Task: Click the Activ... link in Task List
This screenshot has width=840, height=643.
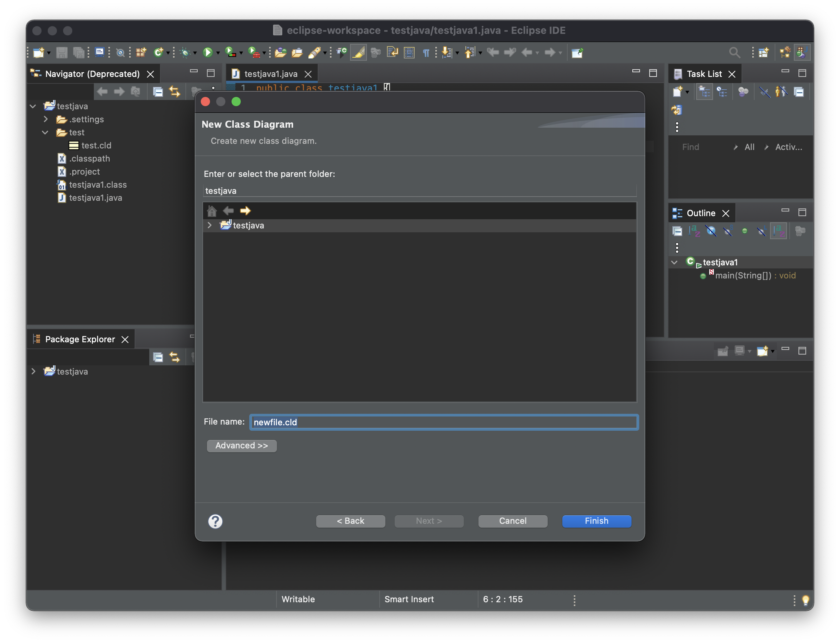Action: click(788, 147)
